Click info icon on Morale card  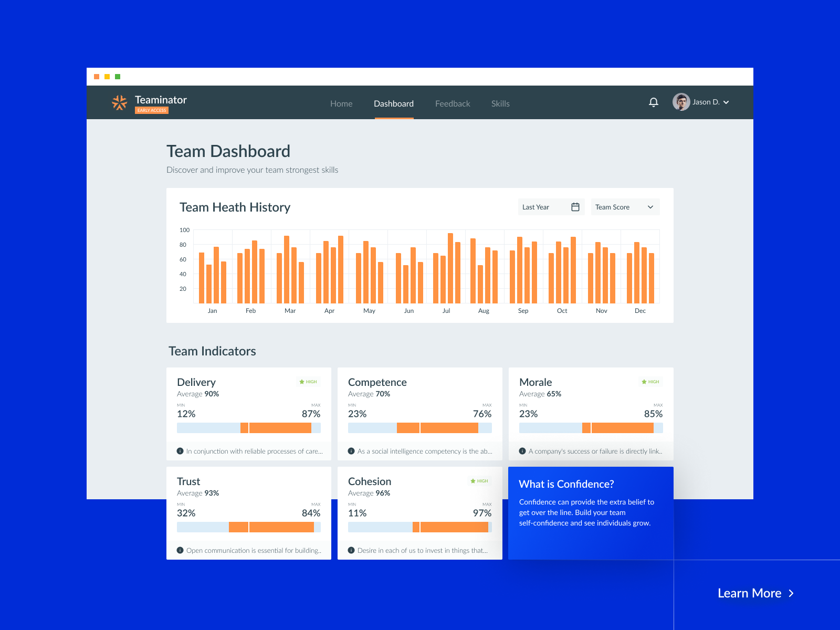[522, 451]
